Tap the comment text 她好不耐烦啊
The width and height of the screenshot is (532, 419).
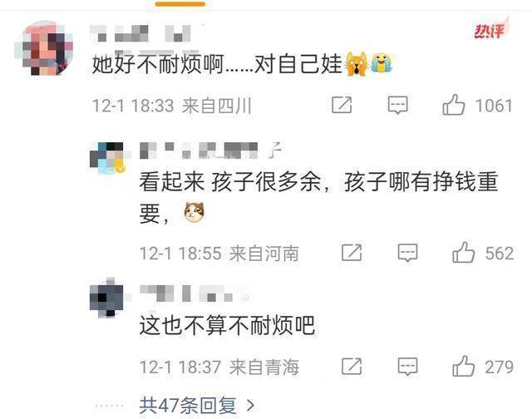(158, 64)
